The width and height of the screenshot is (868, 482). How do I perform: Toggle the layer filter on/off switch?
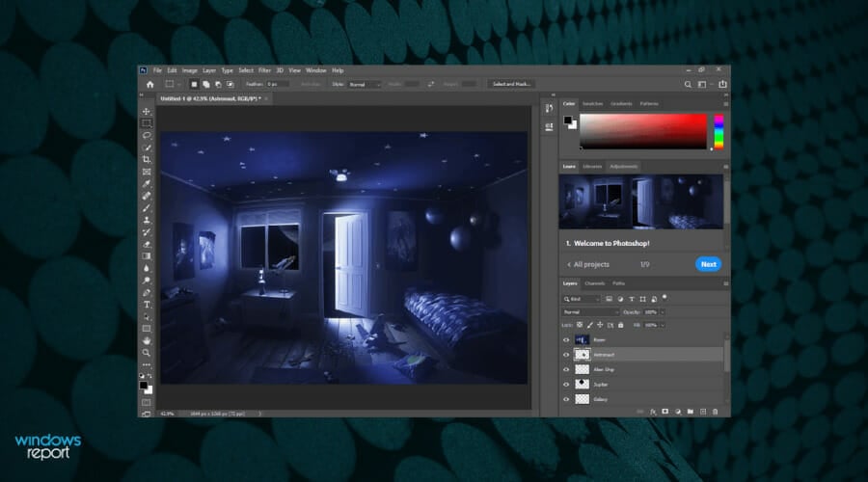665,298
